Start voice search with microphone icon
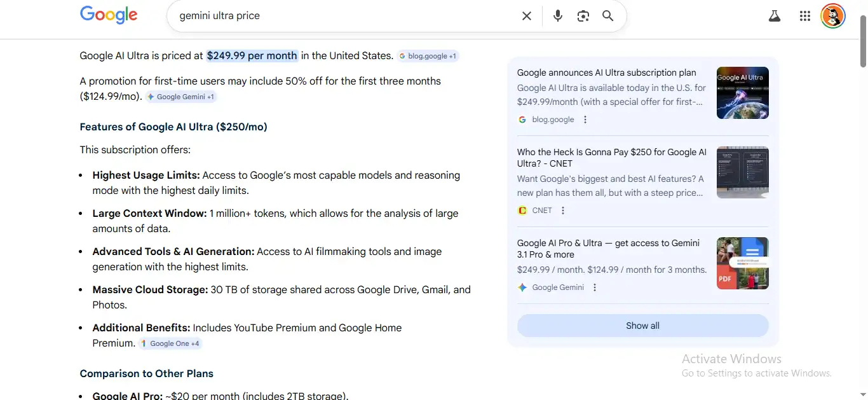 tap(558, 16)
